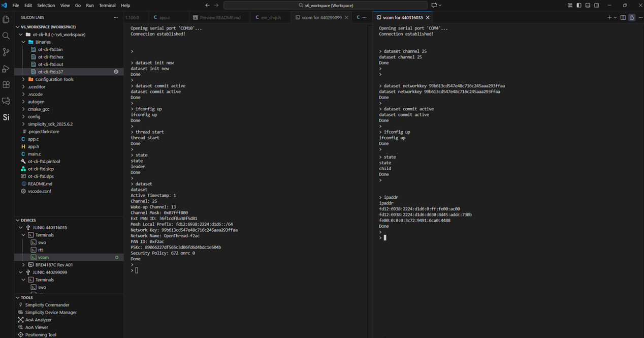This screenshot has height=338, width=644.
Task: Toggle the bottom panel layout button
Action: (x=588, y=5)
